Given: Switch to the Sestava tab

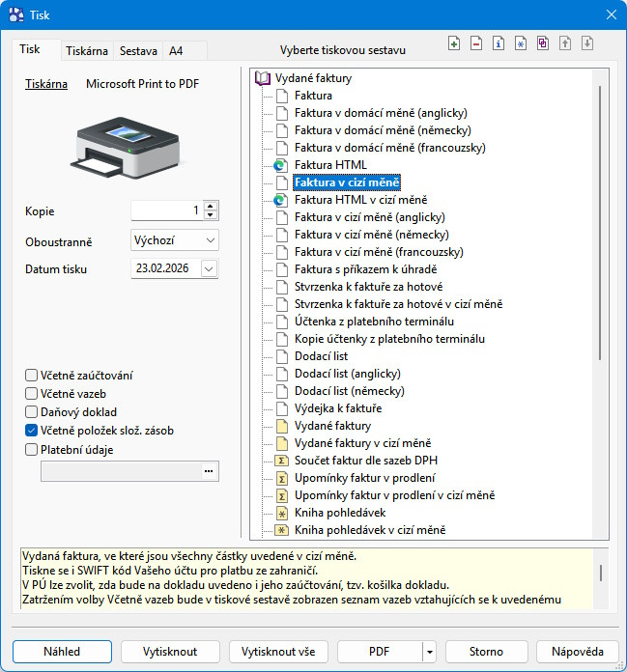Looking at the screenshot, I should (138, 51).
